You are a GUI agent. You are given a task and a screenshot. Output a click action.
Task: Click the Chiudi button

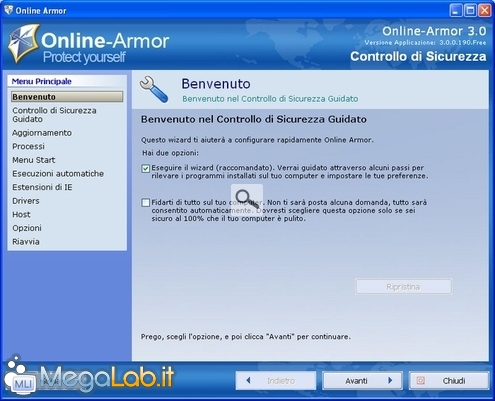(449, 380)
